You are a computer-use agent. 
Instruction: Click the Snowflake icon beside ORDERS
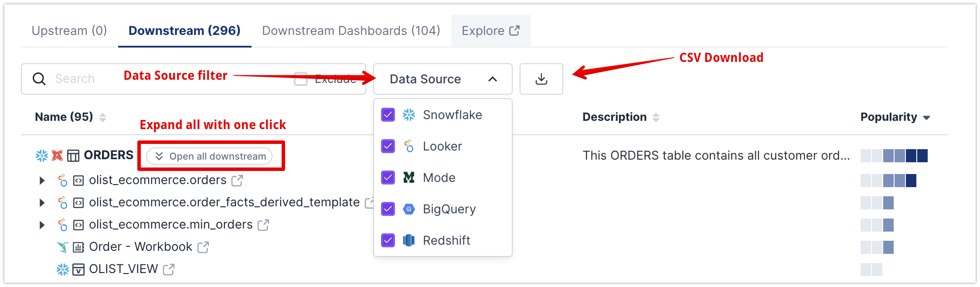tap(42, 156)
